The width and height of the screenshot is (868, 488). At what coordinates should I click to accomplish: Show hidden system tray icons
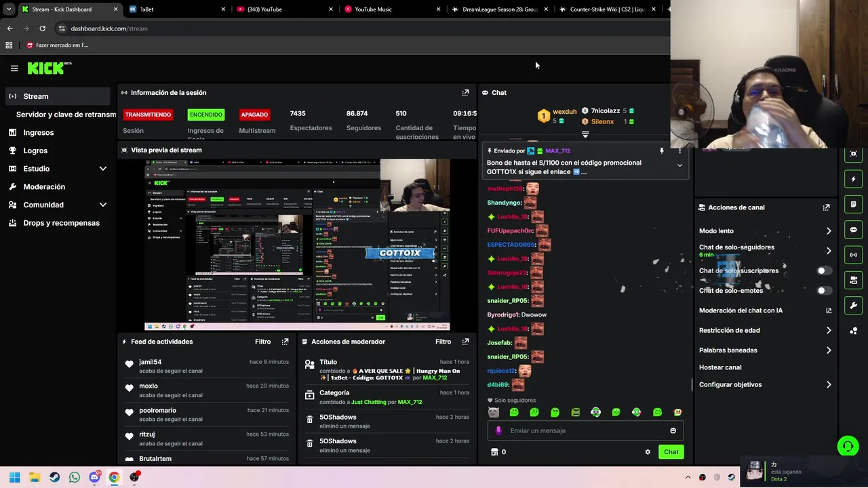tap(688, 477)
